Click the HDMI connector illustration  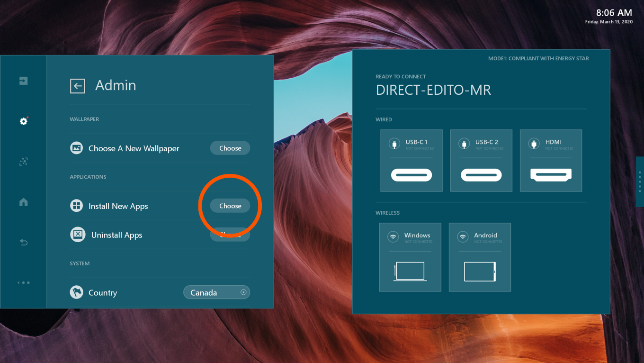551,175
